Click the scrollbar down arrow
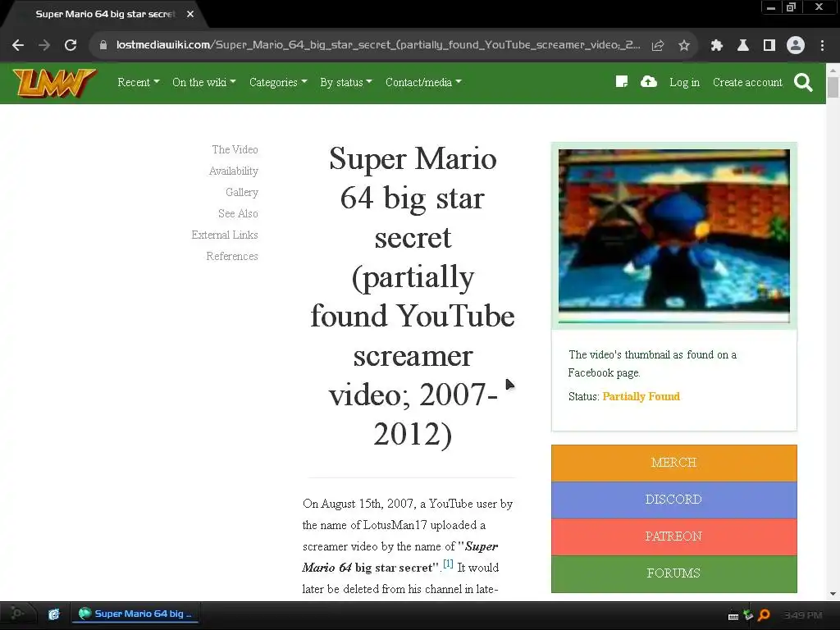Viewport: 840px width, 630px height. tap(833, 594)
